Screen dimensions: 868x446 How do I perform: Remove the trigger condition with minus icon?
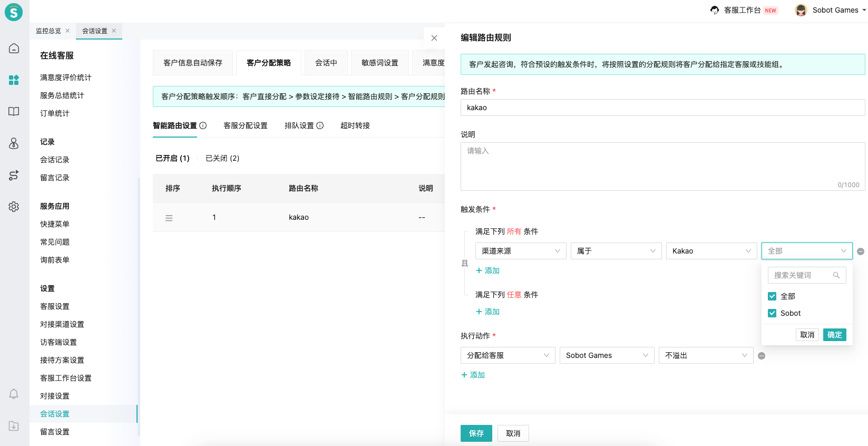pos(861,251)
